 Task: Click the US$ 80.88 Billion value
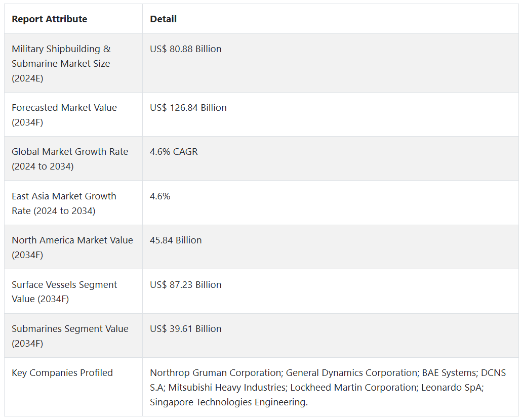click(x=185, y=49)
